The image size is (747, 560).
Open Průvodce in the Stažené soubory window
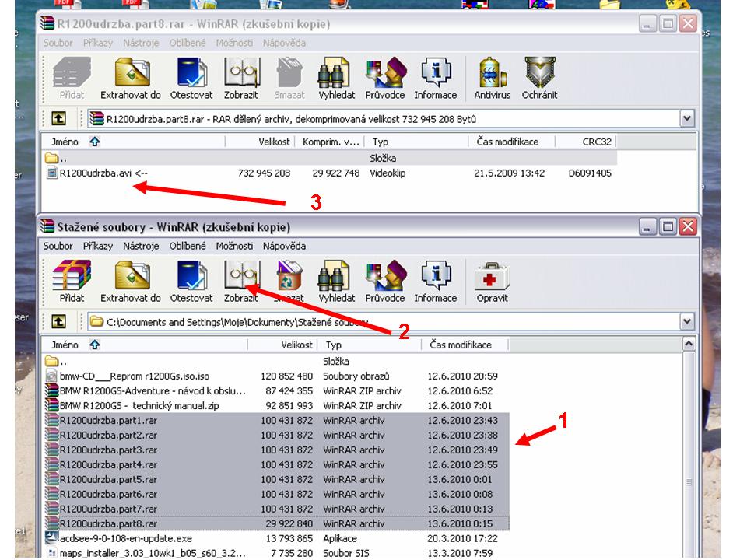[x=385, y=282]
